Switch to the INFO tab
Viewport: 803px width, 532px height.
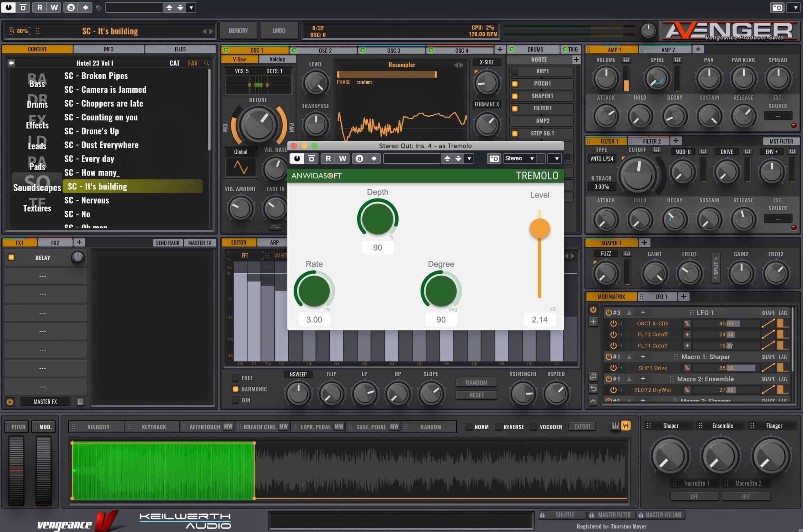pos(109,49)
